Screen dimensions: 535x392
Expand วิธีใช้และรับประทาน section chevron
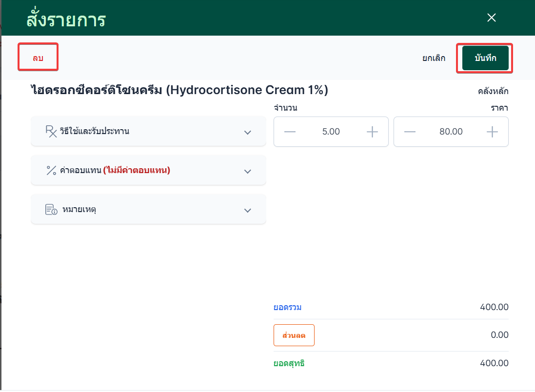248,132
